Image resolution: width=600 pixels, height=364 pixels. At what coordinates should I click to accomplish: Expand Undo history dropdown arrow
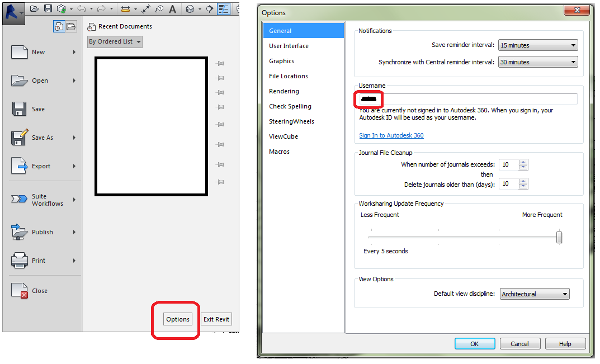[91, 9]
